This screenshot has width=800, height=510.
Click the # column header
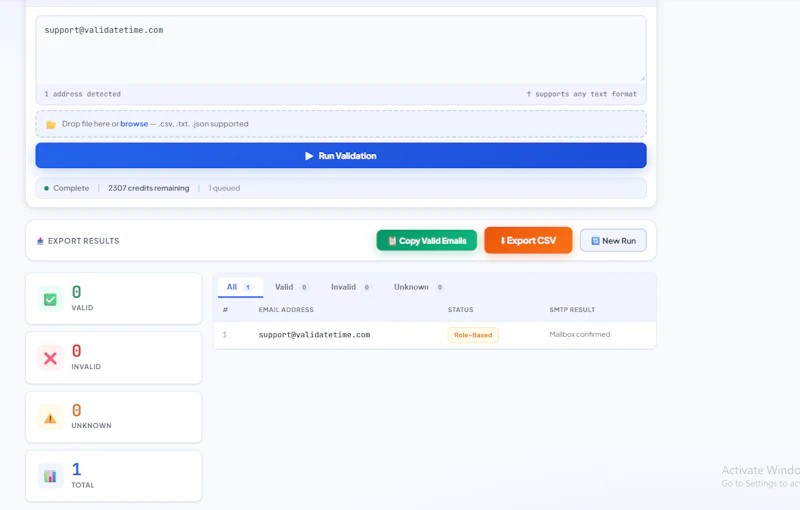point(225,310)
